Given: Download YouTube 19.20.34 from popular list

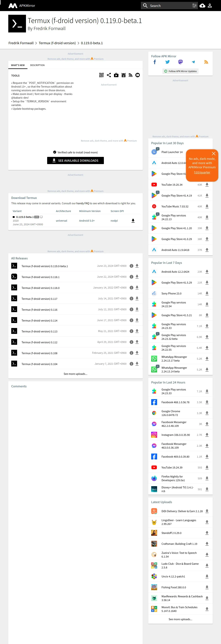Looking at the screenshot, I should pyautogui.click(x=207, y=185).
